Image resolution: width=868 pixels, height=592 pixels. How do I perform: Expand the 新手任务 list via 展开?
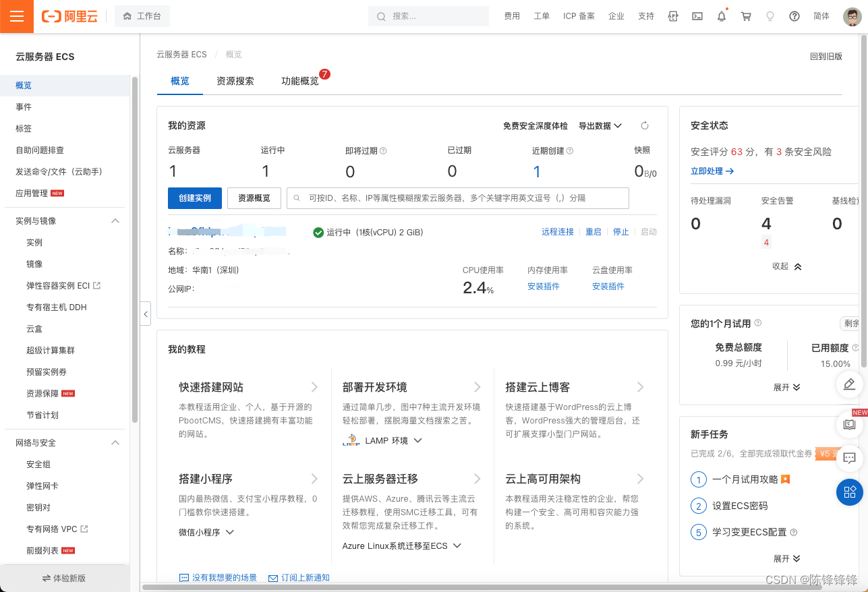coord(786,558)
